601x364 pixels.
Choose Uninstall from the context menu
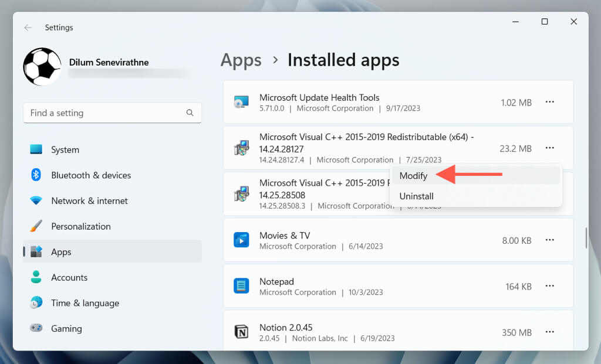pos(417,196)
